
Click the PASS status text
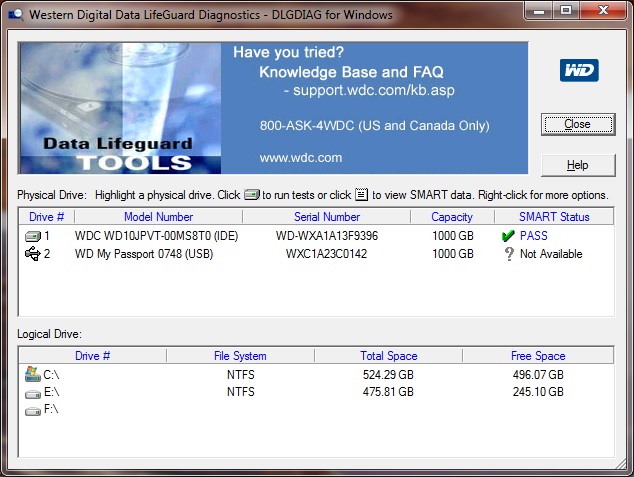[534, 236]
